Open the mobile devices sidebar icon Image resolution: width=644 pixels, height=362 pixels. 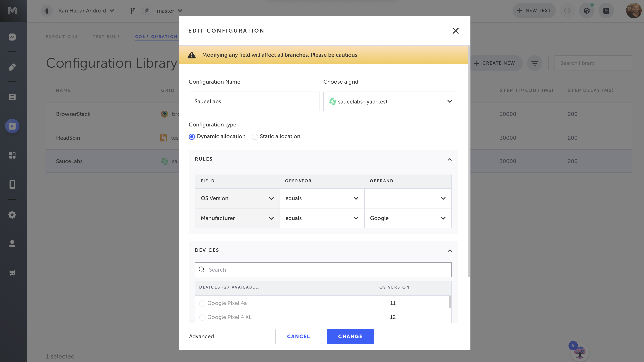click(x=12, y=185)
